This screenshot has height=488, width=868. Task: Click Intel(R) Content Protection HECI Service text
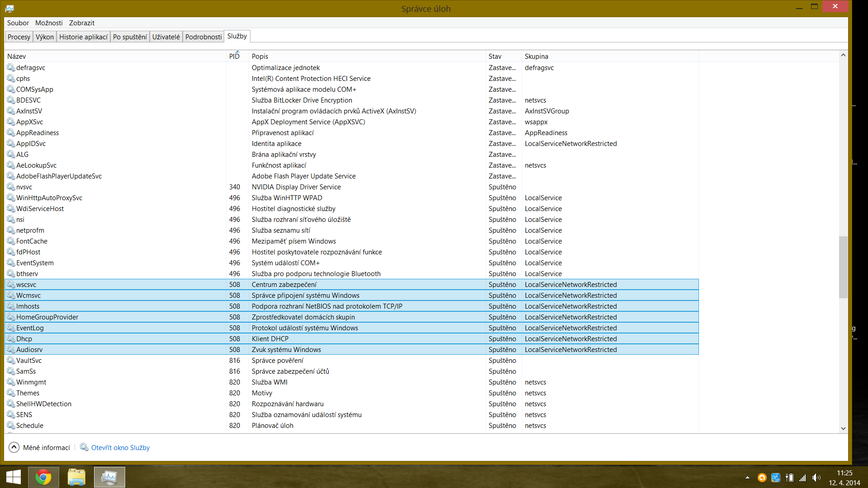pos(311,78)
